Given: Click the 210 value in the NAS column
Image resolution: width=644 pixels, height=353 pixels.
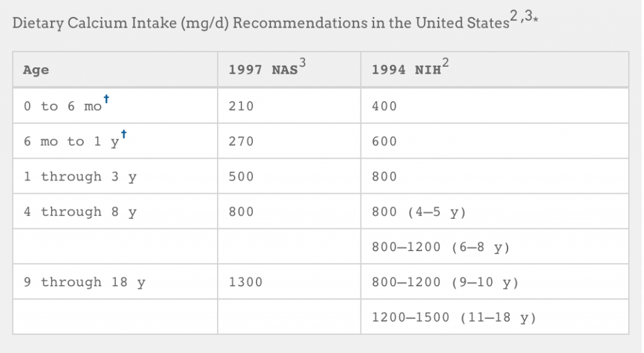Looking at the screenshot, I should pos(241,106).
